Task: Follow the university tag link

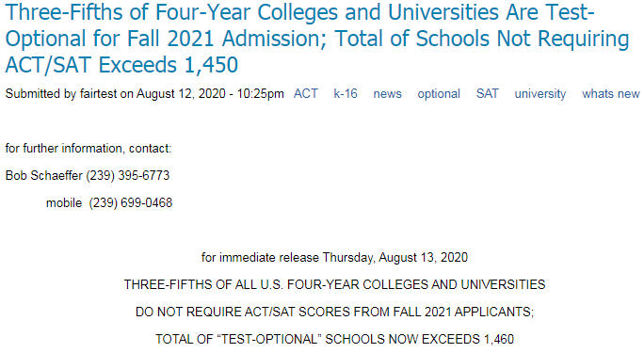Action: (x=540, y=93)
